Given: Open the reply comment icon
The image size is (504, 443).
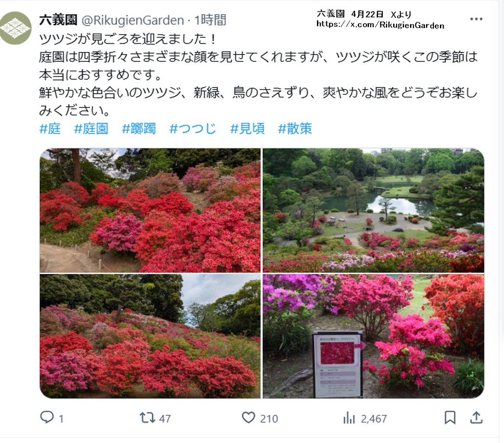Looking at the screenshot, I should [x=47, y=417].
